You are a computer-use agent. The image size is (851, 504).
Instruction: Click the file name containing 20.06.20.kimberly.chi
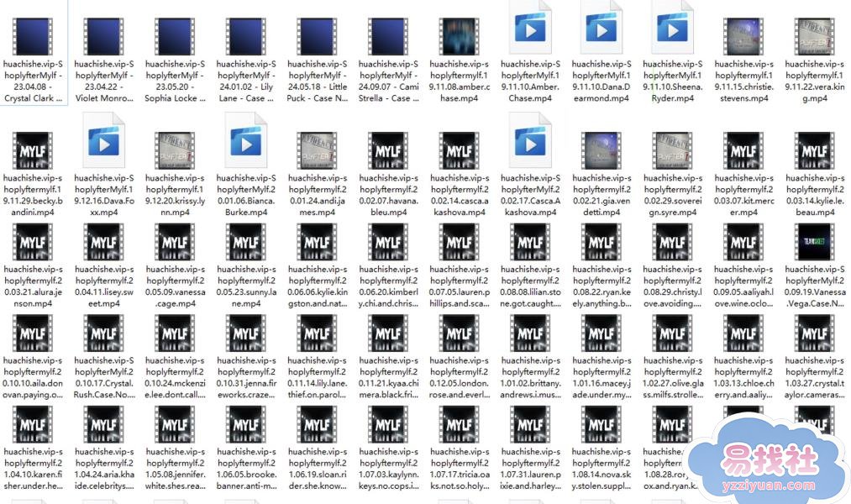point(388,286)
